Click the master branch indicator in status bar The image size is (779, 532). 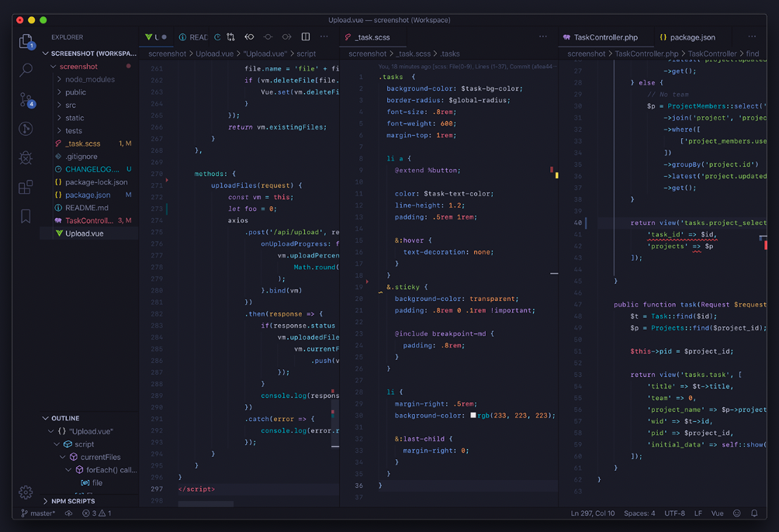[x=38, y=513]
